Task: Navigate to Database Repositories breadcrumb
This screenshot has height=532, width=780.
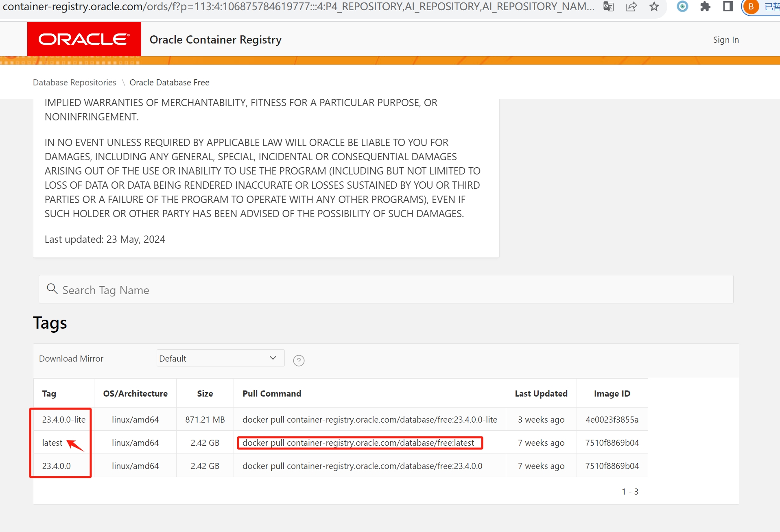Action: (74, 82)
